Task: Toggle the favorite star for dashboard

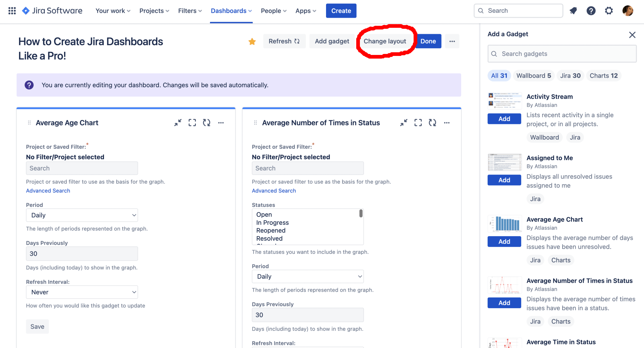Action: pyautogui.click(x=252, y=42)
